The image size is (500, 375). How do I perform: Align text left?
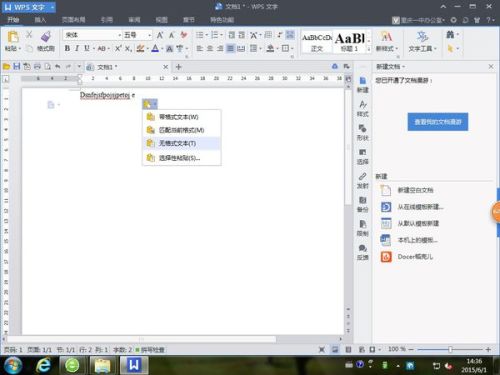(x=200, y=48)
